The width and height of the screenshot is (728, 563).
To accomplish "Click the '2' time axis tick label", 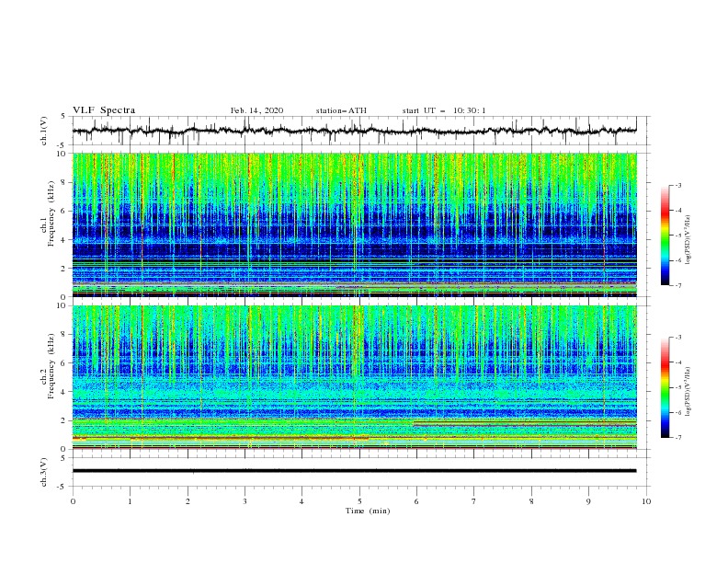I will coord(188,501).
